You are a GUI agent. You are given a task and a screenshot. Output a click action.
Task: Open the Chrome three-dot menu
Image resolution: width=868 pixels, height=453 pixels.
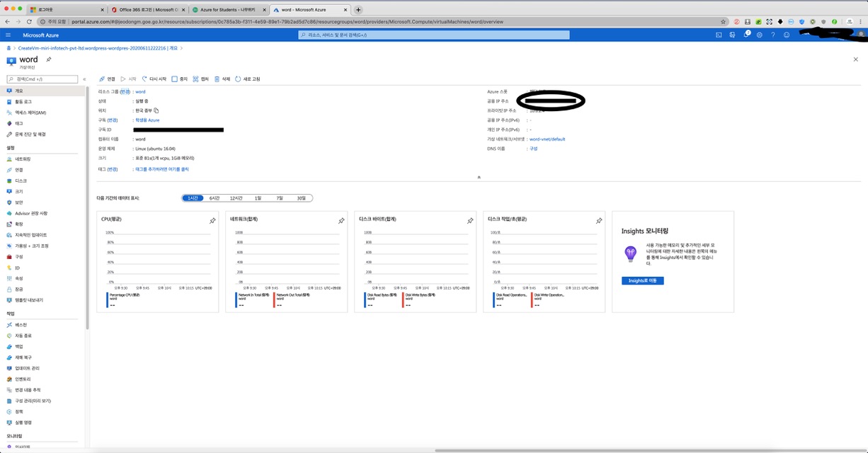pos(862,22)
